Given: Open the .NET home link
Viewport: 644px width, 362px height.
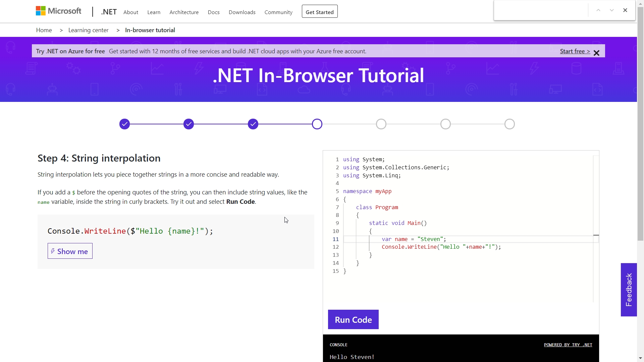Looking at the screenshot, I should tap(109, 12).
